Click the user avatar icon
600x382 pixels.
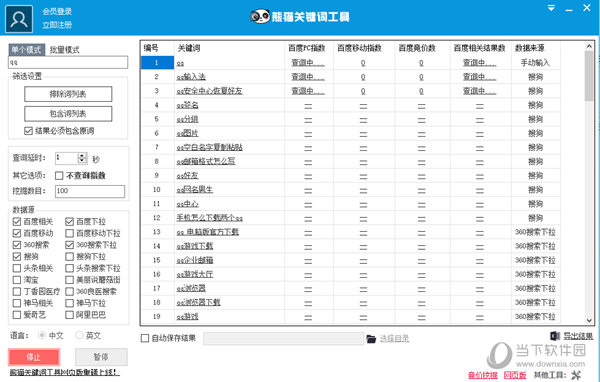(19, 19)
